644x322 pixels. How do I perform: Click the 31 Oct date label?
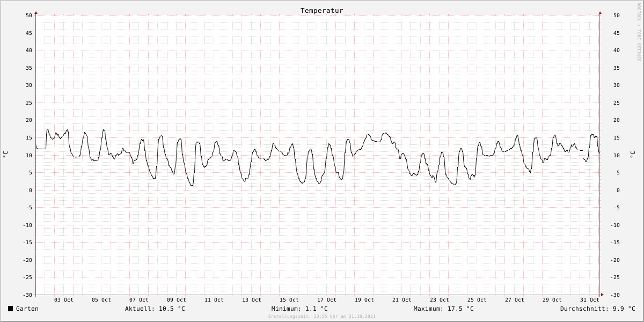click(590, 300)
